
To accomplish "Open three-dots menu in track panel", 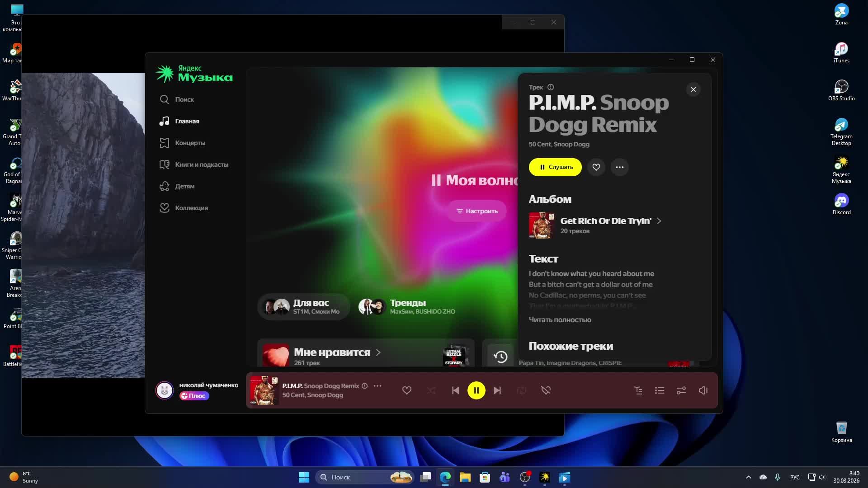I will click(619, 167).
